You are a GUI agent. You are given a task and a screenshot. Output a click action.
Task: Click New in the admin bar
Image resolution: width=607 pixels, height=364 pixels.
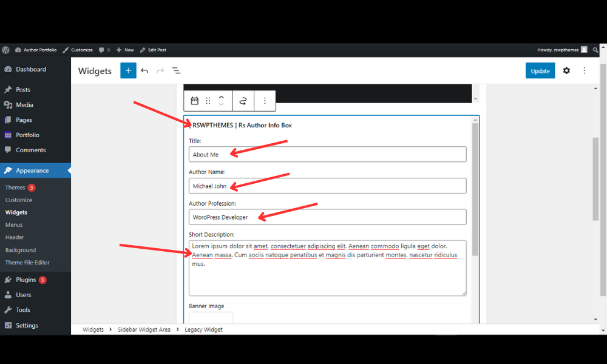125,50
